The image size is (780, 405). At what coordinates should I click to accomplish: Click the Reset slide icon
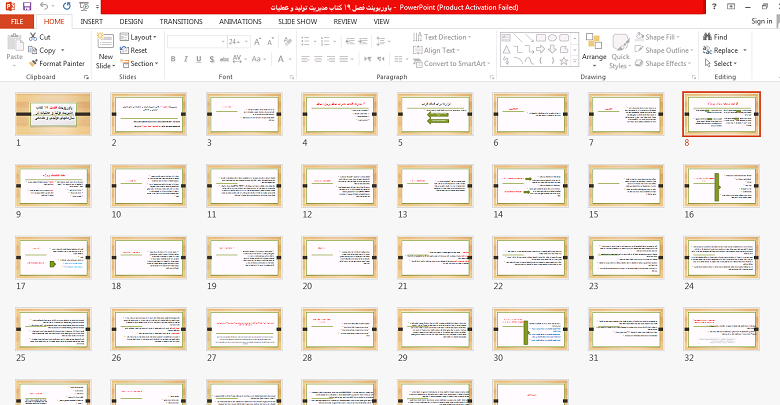[x=124, y=50]
